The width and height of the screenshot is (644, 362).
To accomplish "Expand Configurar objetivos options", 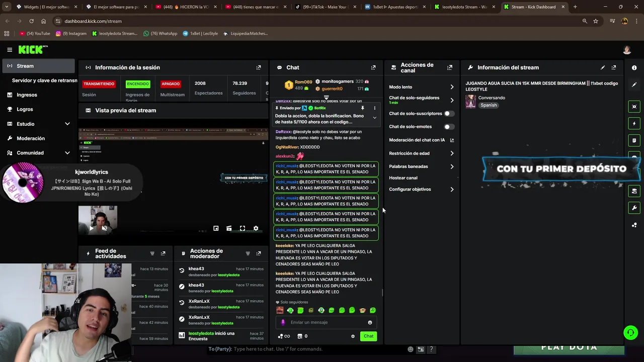I will pyautogui.click(x=452, y=190).
